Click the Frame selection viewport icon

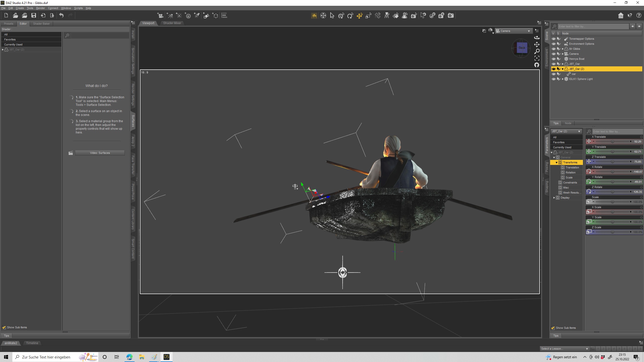point(537,58)
